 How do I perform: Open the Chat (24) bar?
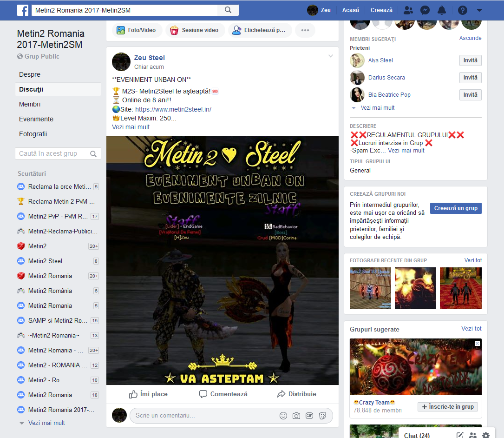pos(417,435)
